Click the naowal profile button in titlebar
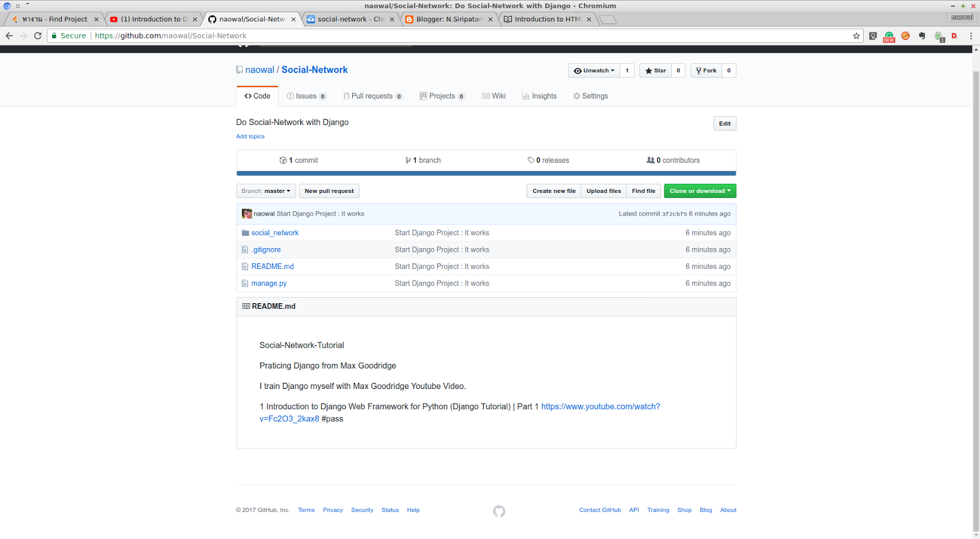980x539 pixels. coord(962,17)
